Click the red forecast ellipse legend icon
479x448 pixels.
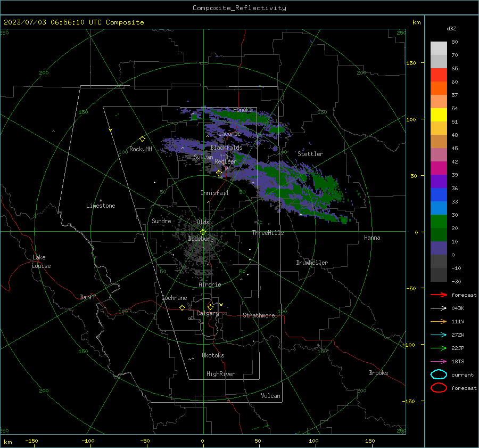click(x=439, y=388)
